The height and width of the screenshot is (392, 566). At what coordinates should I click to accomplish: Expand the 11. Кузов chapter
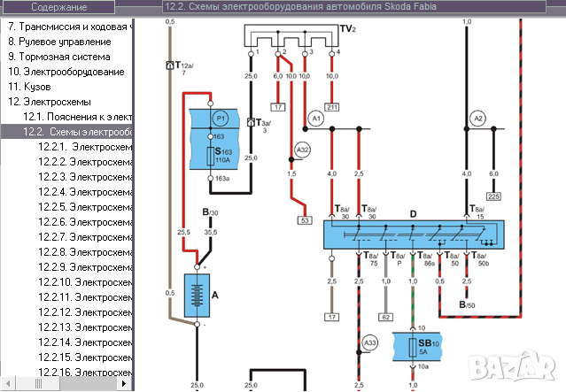pyautogui.click(x=30, y=87)
